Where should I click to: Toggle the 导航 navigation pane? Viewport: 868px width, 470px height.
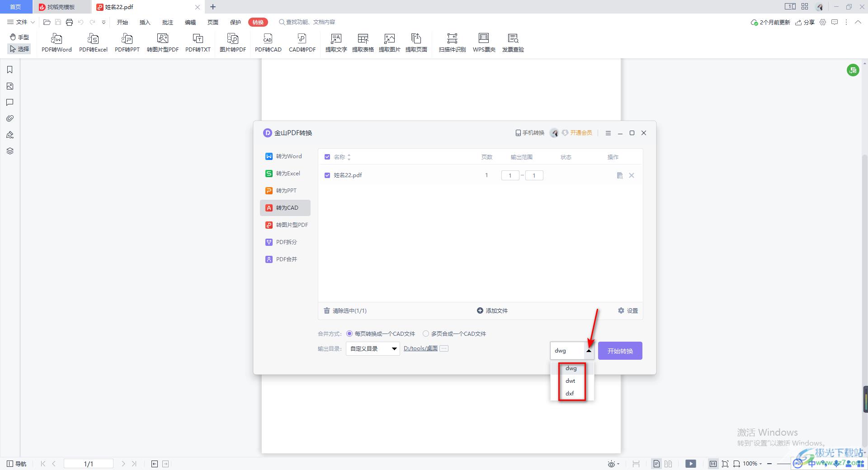[17, 464]
